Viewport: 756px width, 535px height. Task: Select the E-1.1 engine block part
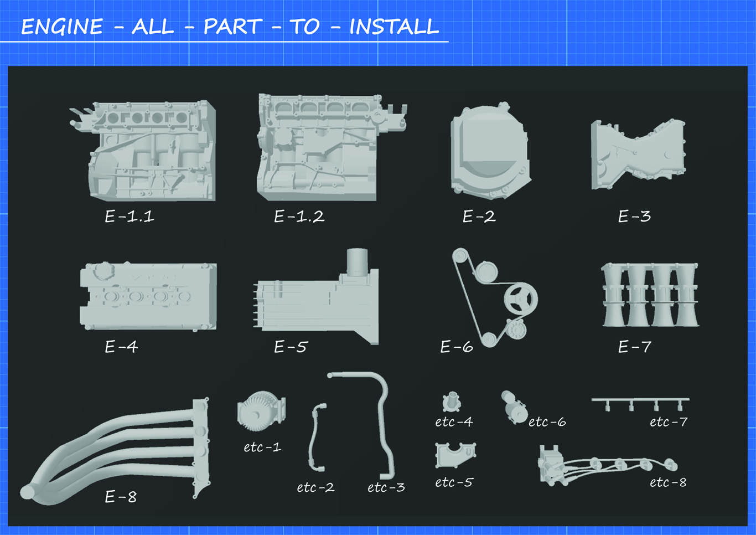pos(143,150)
